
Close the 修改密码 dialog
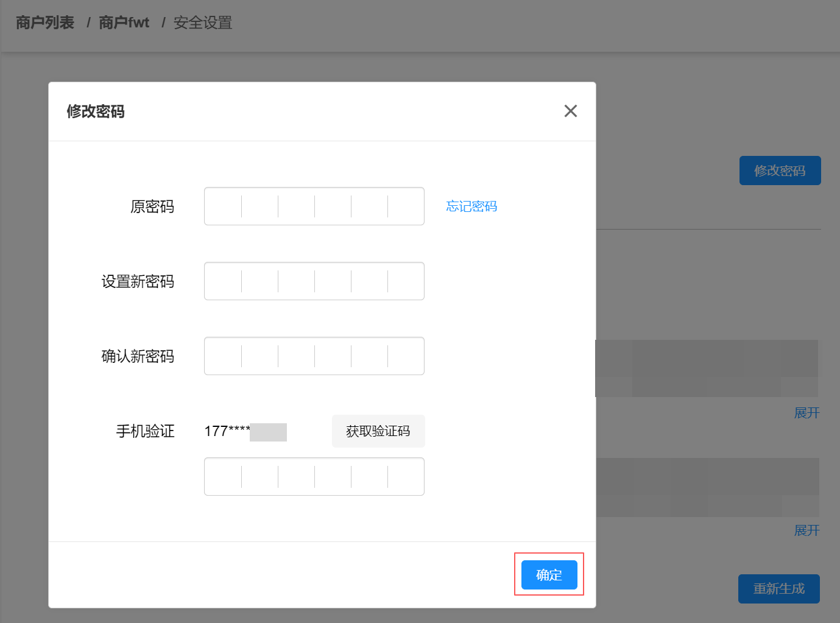(x=570, y=111)
